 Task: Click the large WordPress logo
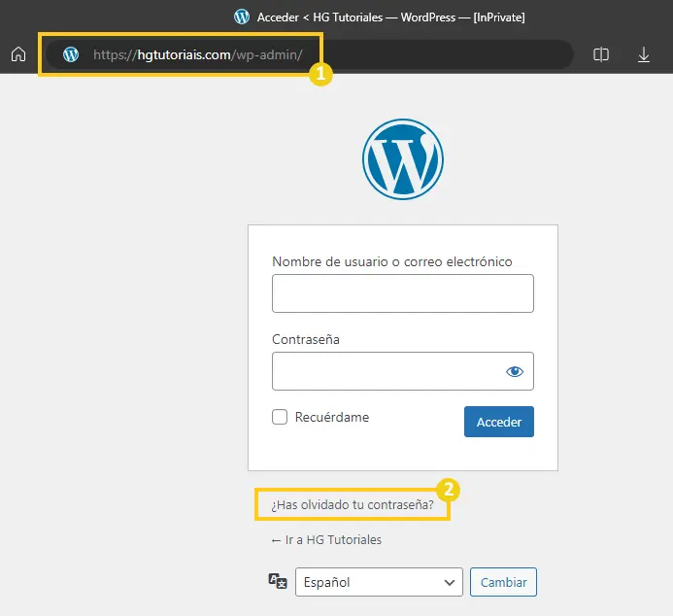point(403,159)
